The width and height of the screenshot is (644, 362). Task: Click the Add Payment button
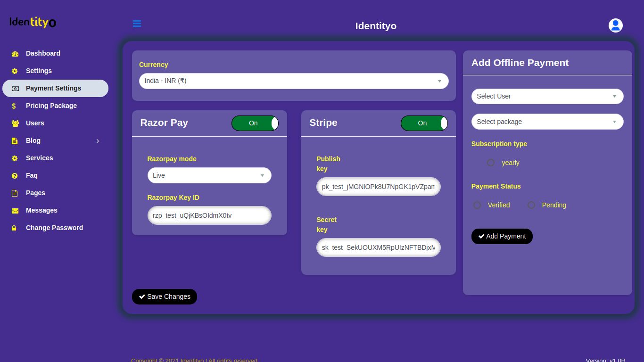(502, 236)
